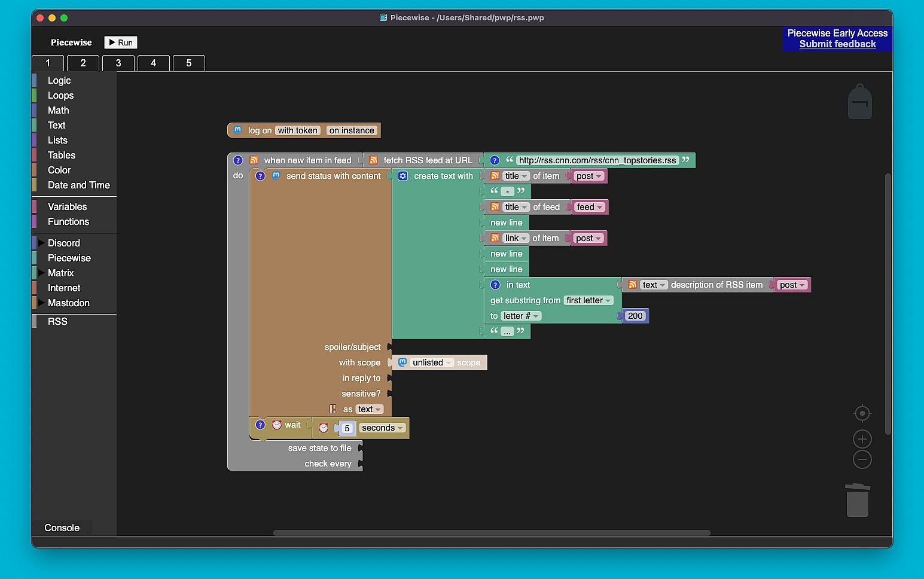Image resolution: width=924 pixels, height=579 pixels.
Task: Click help icon on send status block
Action: click(260, 176)
